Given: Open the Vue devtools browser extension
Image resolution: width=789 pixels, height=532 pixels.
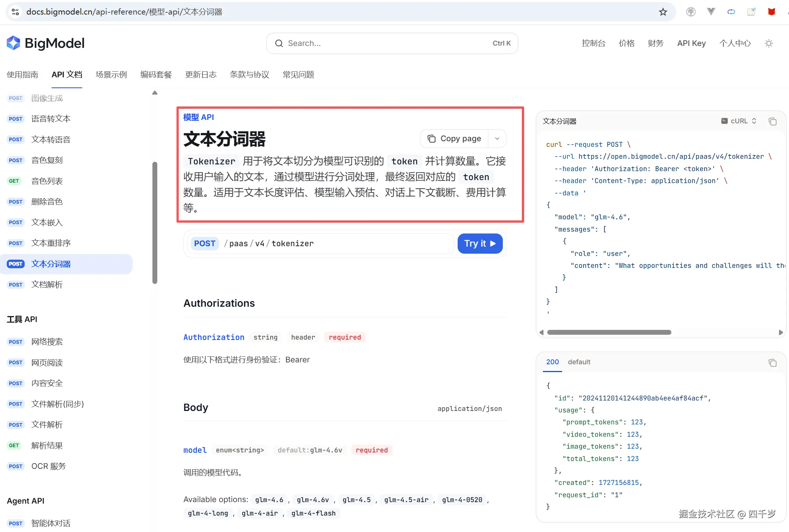Looking at the screenshot, I should 711,12.
